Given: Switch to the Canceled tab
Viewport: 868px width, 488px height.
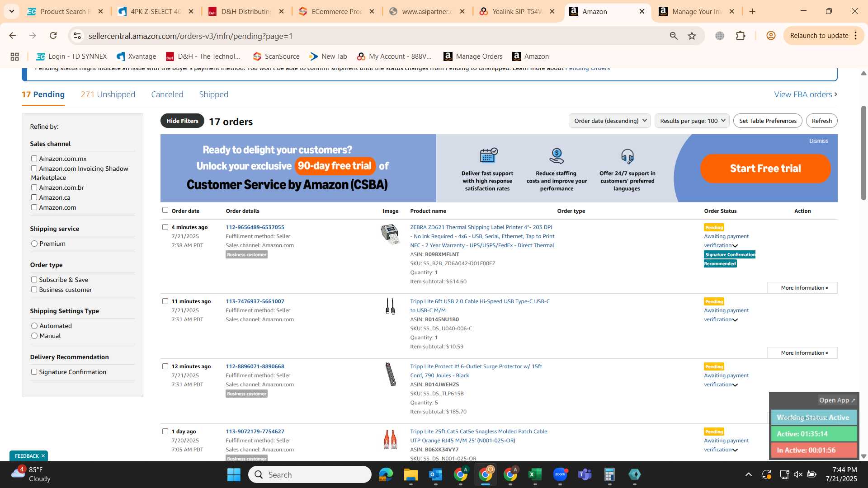Looking at the screenshot, I should tap(167, 94).
